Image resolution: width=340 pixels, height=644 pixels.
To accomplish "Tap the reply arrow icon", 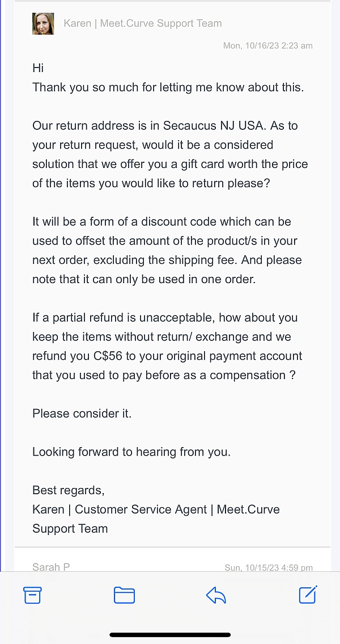I will (216, 595).
